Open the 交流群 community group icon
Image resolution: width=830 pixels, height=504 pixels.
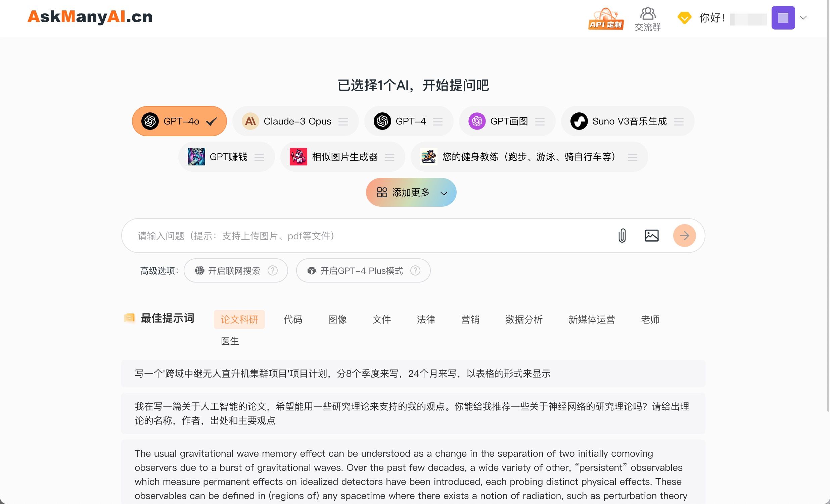click(647, 19)
